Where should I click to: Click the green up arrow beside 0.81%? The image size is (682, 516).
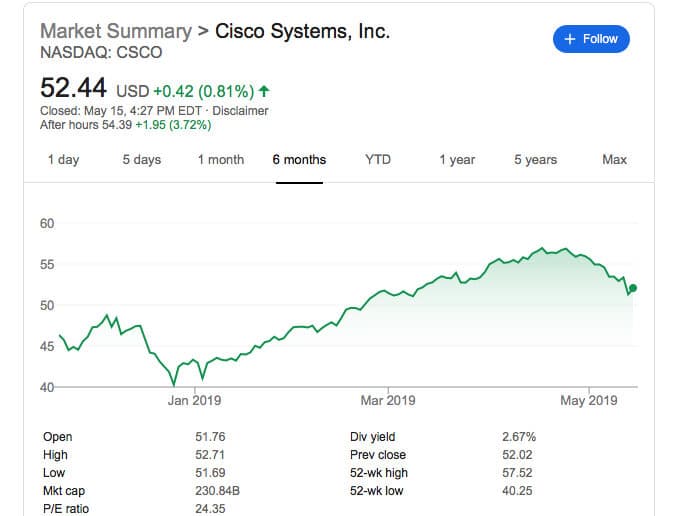(x=264, y=91)
